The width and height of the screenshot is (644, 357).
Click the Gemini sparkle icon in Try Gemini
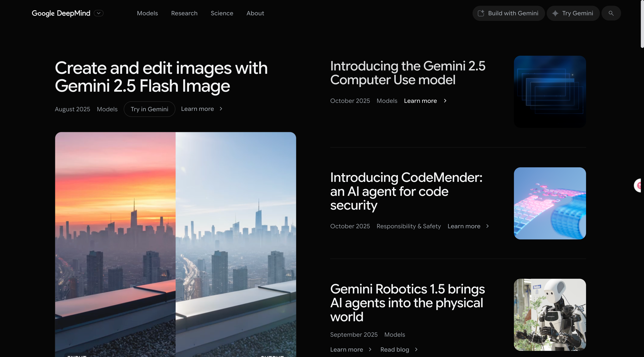click(x=555, y=13)
